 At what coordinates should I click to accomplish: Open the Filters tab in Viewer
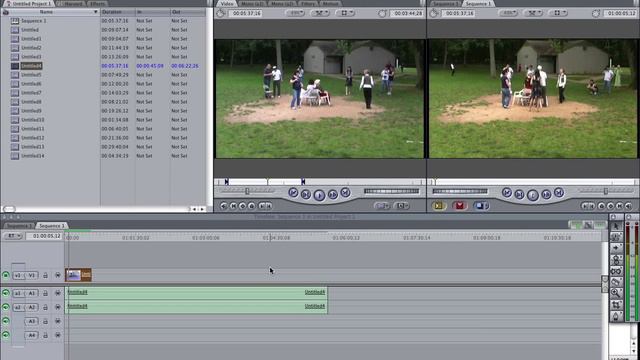click(308, 3)
